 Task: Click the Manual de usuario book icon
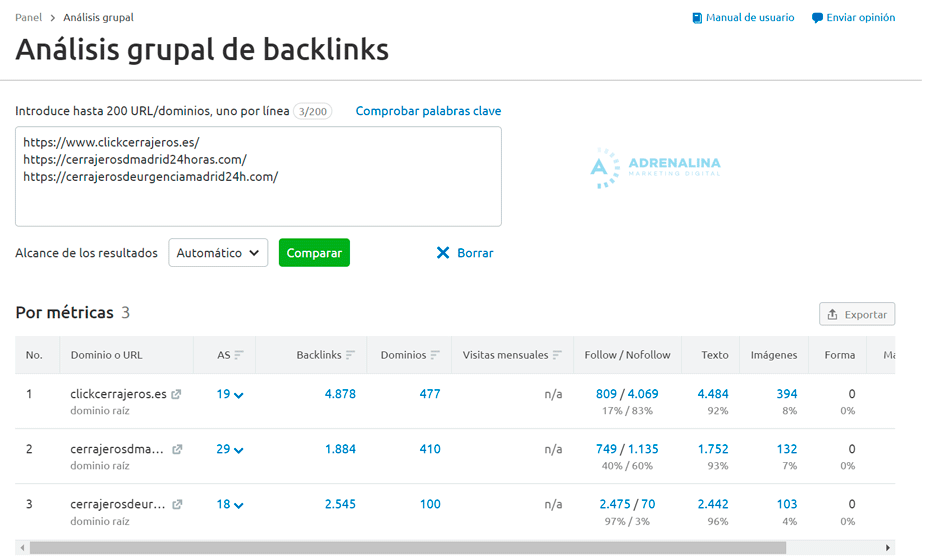tap(697, 18)
